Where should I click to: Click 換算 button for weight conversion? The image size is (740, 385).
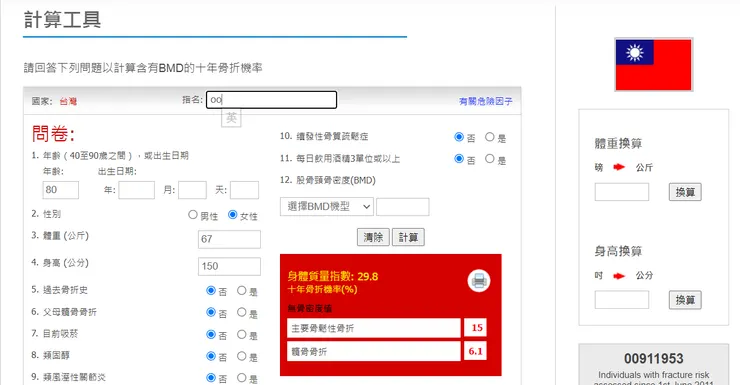685,192
